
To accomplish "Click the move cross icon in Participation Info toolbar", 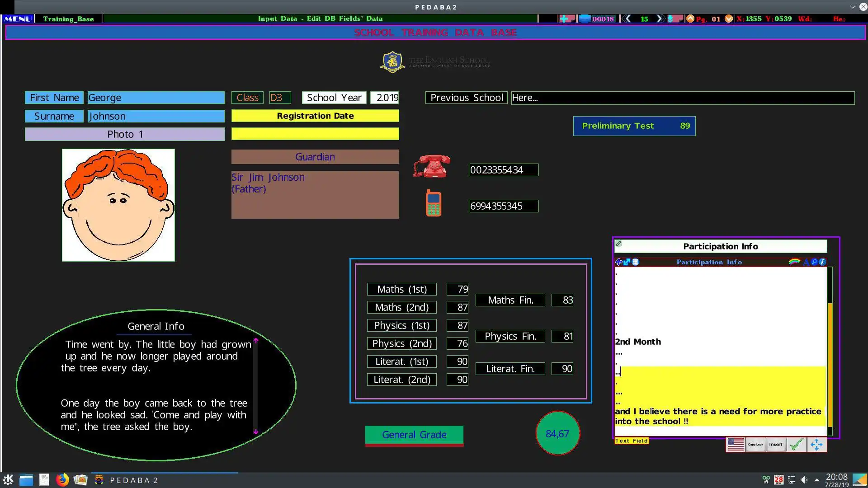I will pyautogui.click(x=618, y=262).
